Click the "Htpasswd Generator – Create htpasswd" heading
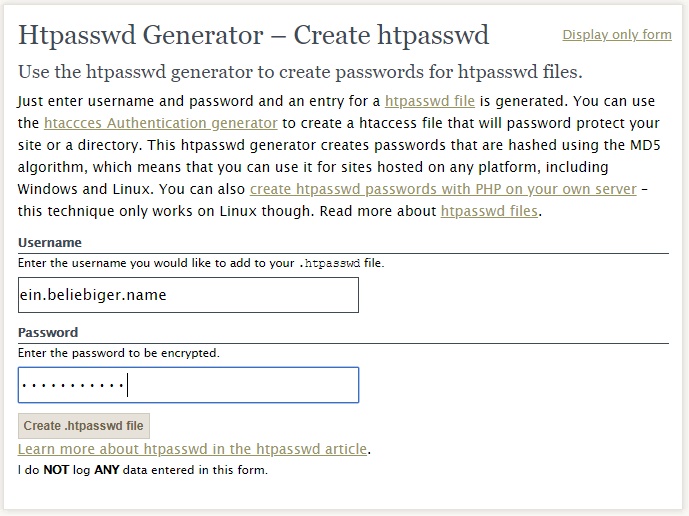689x516 pixels. pyautogui.click(x=254, y=36)
